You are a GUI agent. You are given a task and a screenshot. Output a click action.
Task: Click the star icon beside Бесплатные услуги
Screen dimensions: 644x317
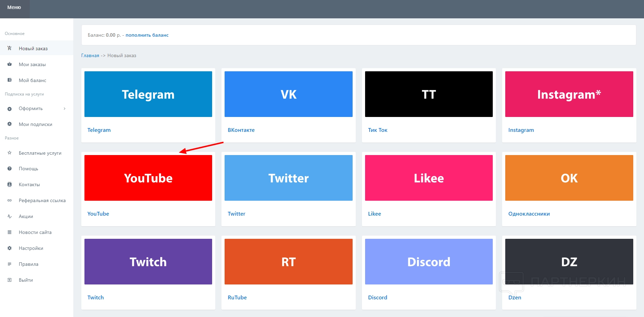coord(10,153)
